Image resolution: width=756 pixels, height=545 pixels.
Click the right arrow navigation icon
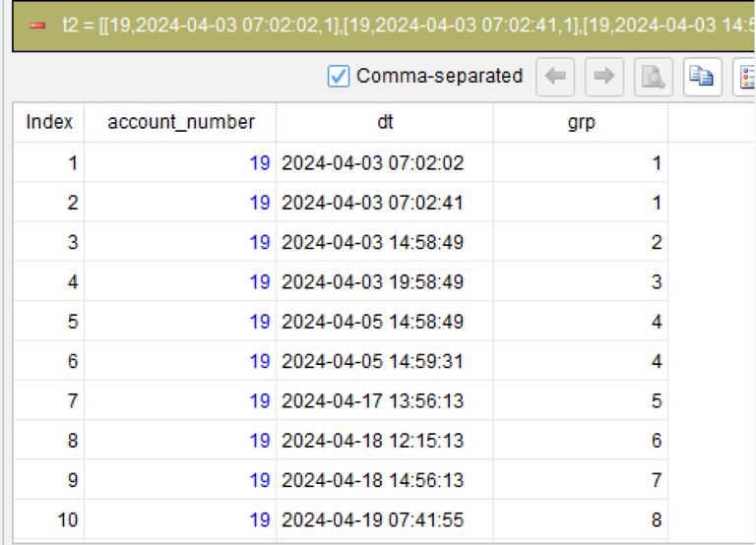click(604, 77)
